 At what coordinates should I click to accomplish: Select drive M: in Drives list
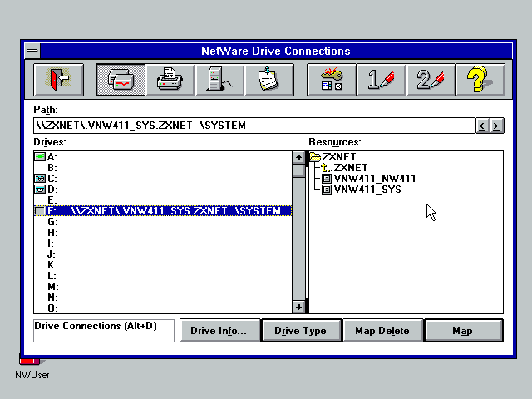(163, 287)
